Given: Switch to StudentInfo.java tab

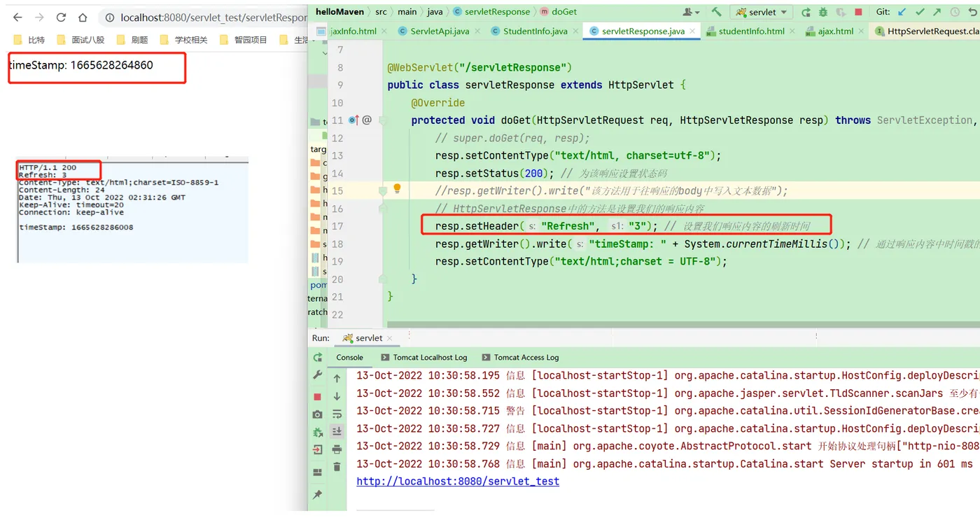Looking at the screenshot, I should (535, 31).
